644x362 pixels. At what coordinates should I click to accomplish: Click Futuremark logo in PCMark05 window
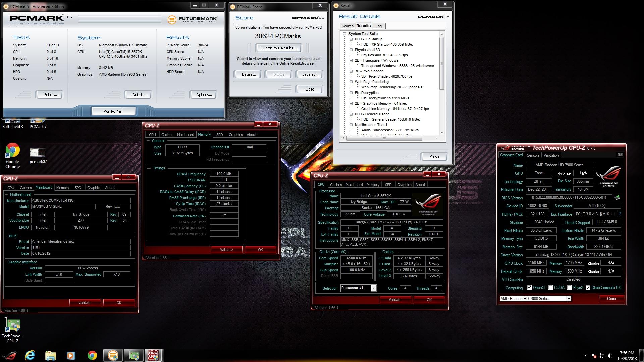coord(192,20)
